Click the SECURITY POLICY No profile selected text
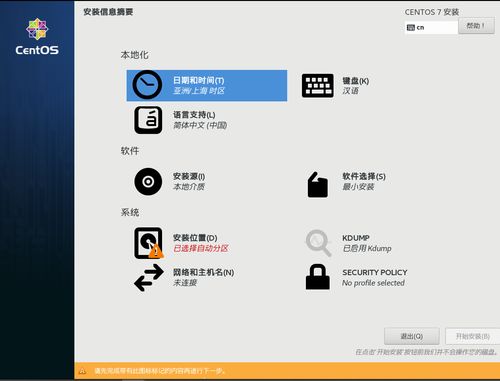The image size is (500, 381). click(x=375, y=278)
